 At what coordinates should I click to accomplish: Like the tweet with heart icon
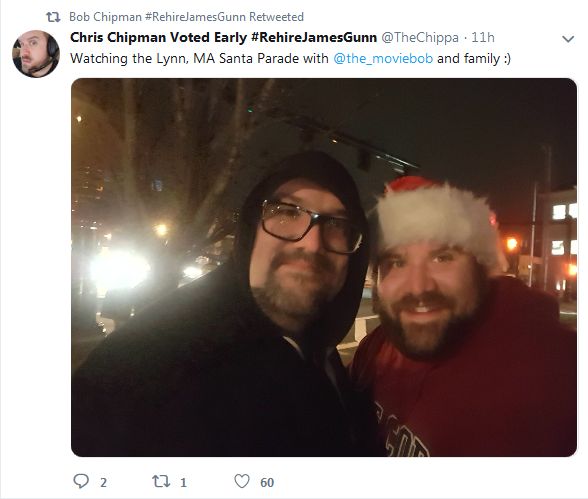point(242,481)
